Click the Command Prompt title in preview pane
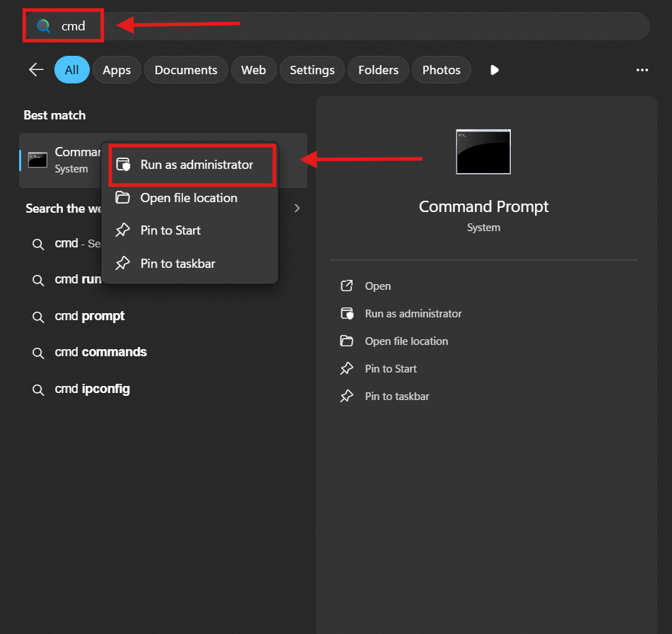This screenshot has height=634, width=672. tap(483, 206)
